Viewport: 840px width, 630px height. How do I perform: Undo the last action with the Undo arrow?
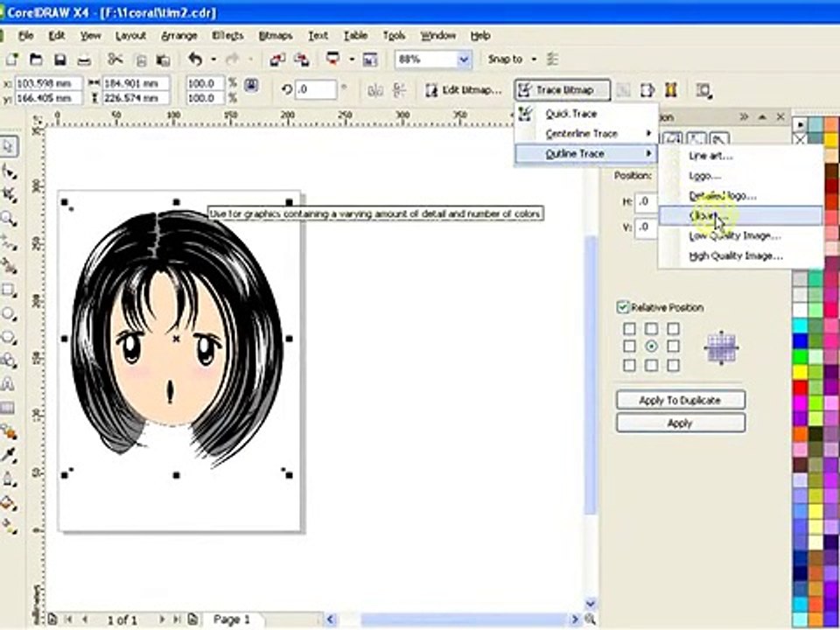pyautogui.click(x=195, y=59)
